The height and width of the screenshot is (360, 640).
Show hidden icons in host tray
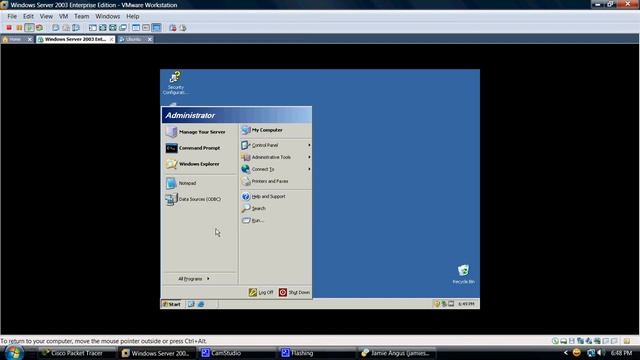[566, 353]
